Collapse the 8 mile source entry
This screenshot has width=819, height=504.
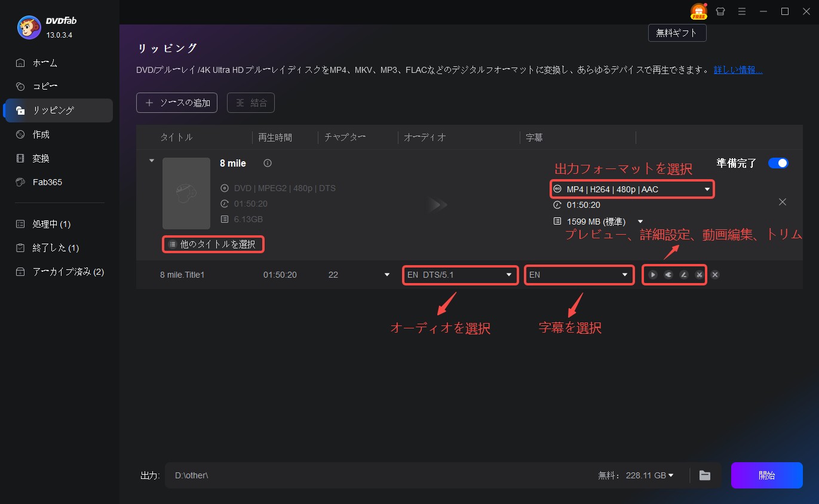point(152,161)
